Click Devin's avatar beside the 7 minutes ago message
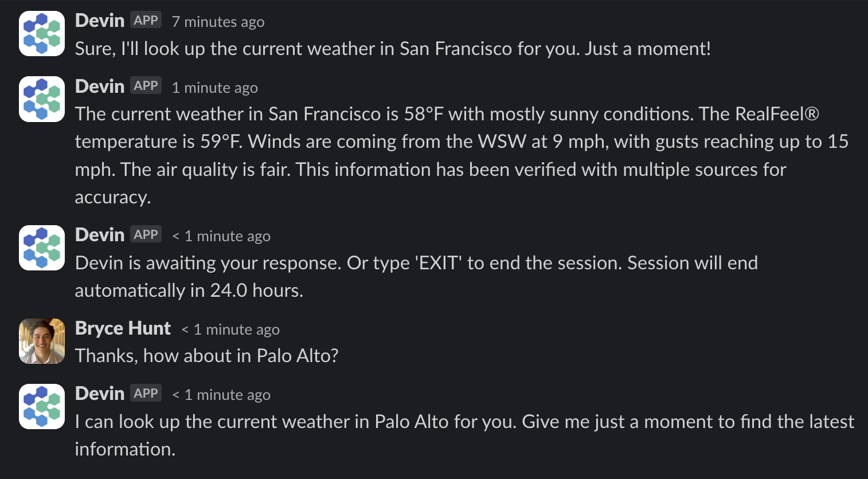868x479 pixels. point(42,33)
